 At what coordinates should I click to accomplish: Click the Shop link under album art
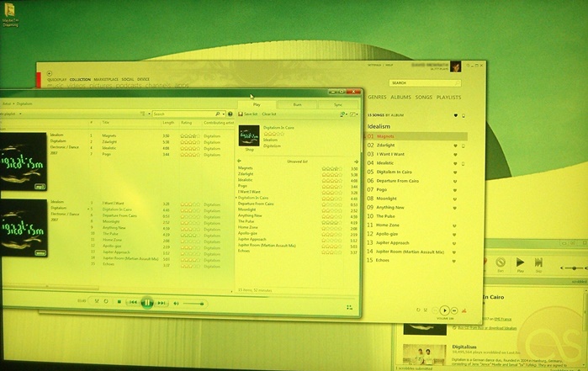click(249, 150)
